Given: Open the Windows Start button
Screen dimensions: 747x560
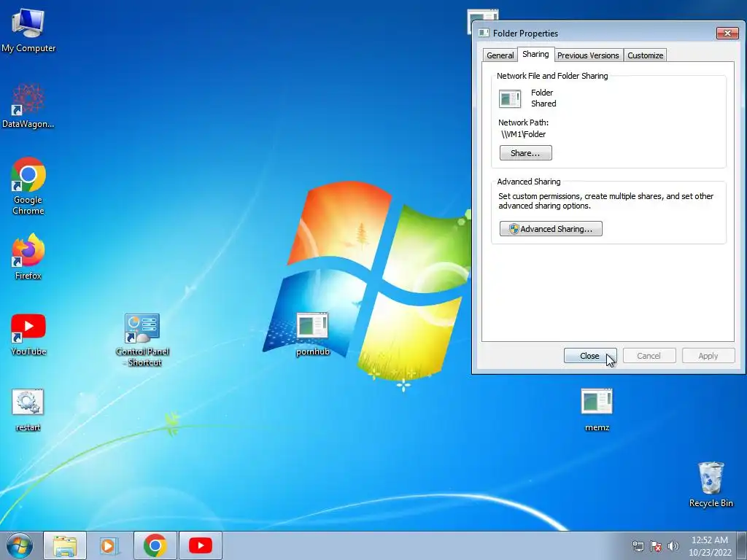Looking at the screenshot, I should 20,545.
